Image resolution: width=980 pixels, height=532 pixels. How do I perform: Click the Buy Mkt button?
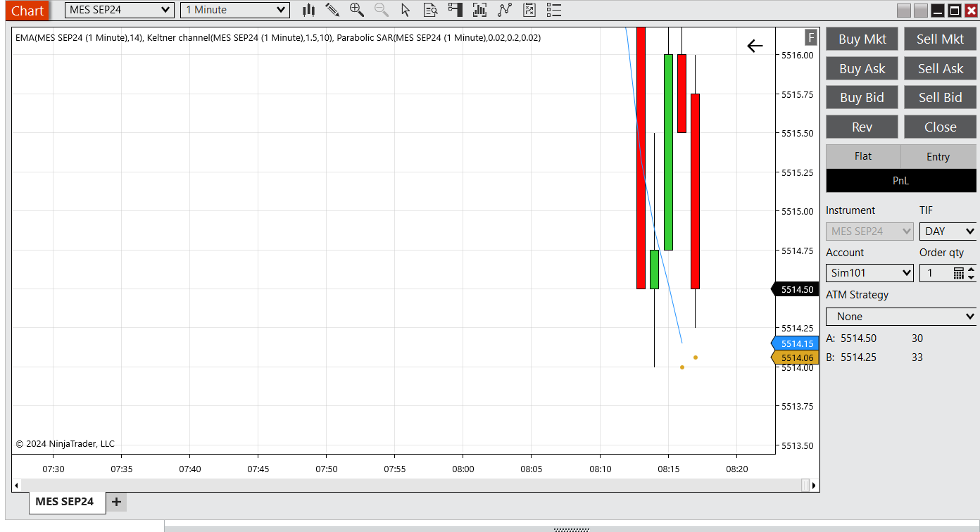click(862, 39)
